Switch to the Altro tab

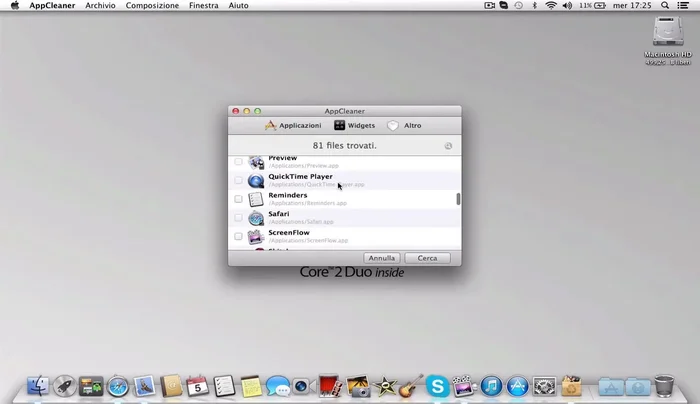[404, 125]
